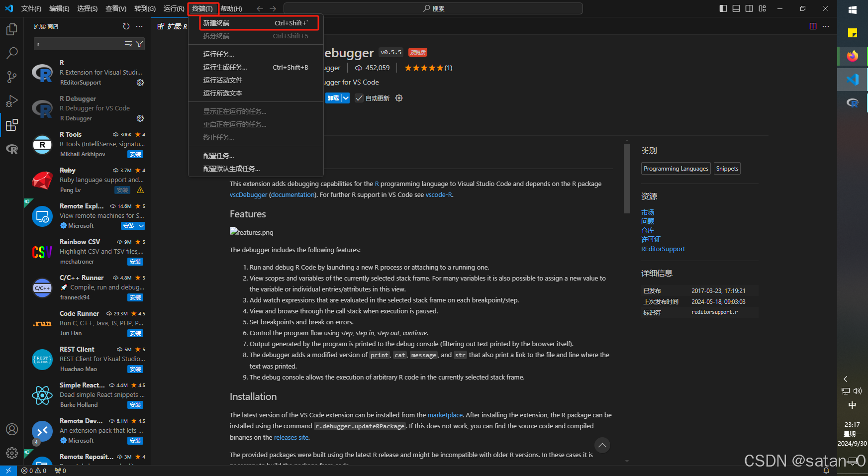This screenshot has height=476, width=868.
Task: Open the Manage gear in activity bar
Action: (x=12, y=453)
